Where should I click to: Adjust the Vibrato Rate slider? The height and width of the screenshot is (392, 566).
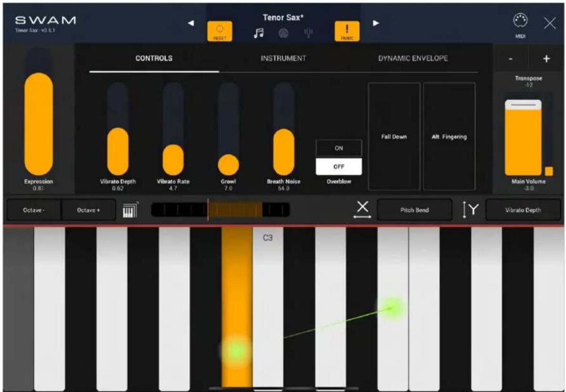pyautogui.click(x=173, y=129)
